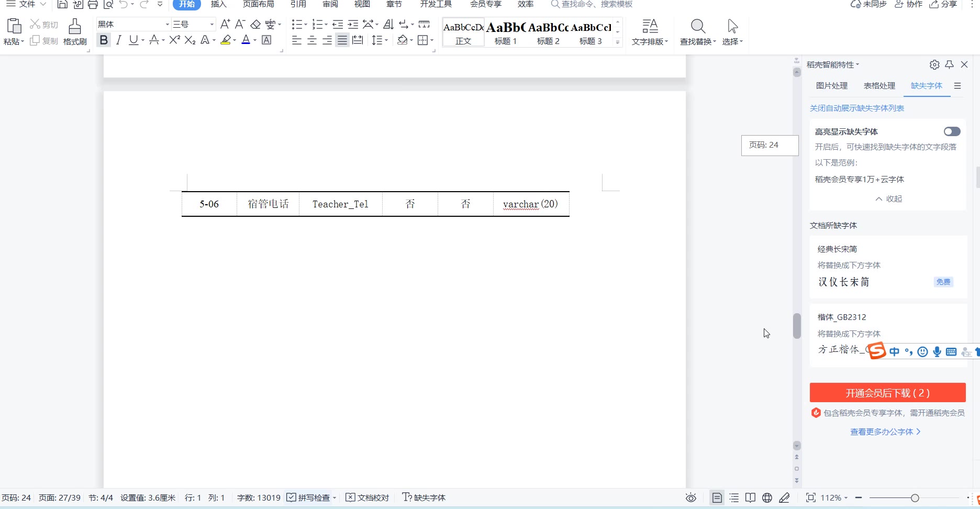This screenshot has width=980, height=509.
Task: Open the font size dropdown showing 三号
Action: pos(193,24)
